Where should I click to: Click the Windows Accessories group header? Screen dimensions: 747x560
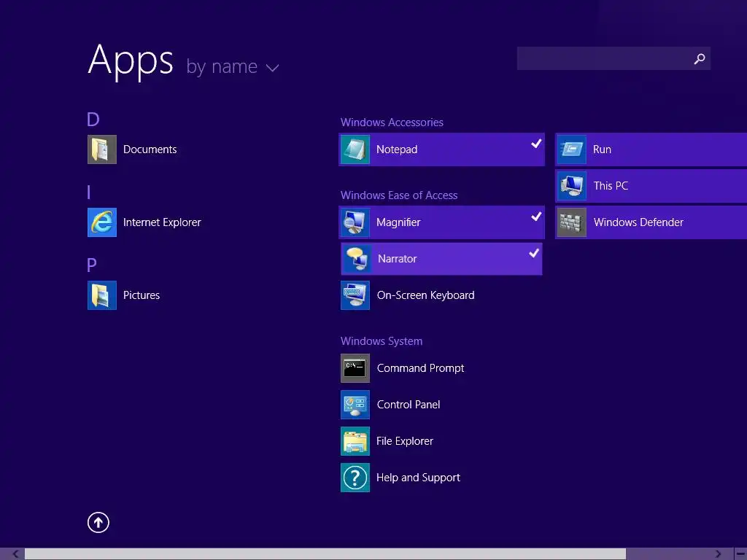click(x=392, y=122)
